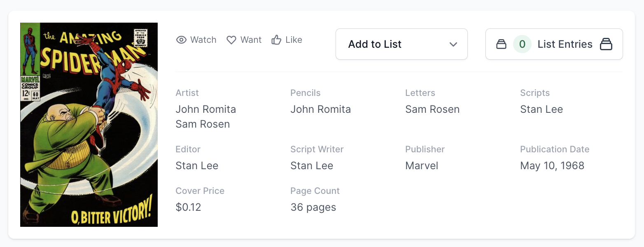644x247 pixels.
Task: Click the thumbs-up icon beside Like
Action: [x=276, y=40]
